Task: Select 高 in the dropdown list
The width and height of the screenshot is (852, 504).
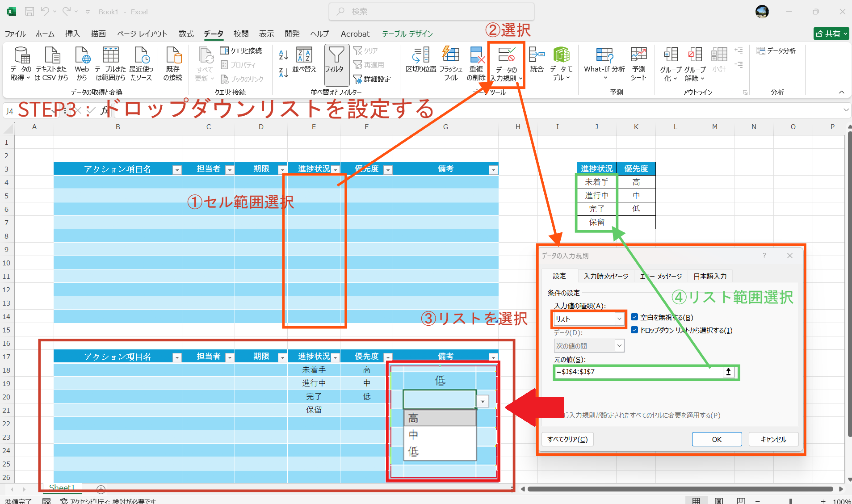Action: (440, 419)
